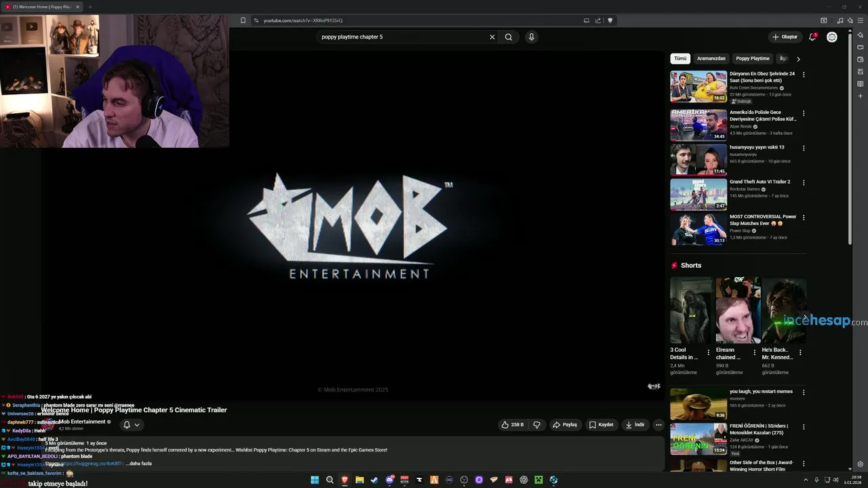Dislike the video with the thumbs-down
This screenshot has height=488, width=868.
(x=537, y=425)
